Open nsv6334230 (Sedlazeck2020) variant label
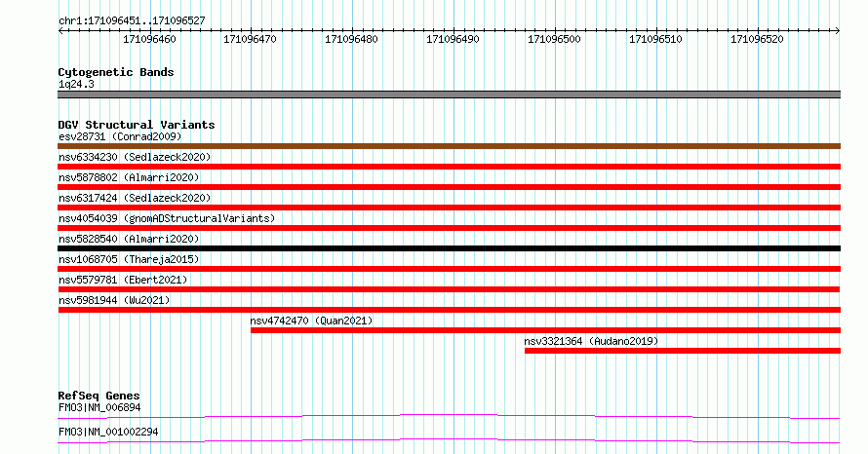868x454 pixels. (x=135, y=157)
